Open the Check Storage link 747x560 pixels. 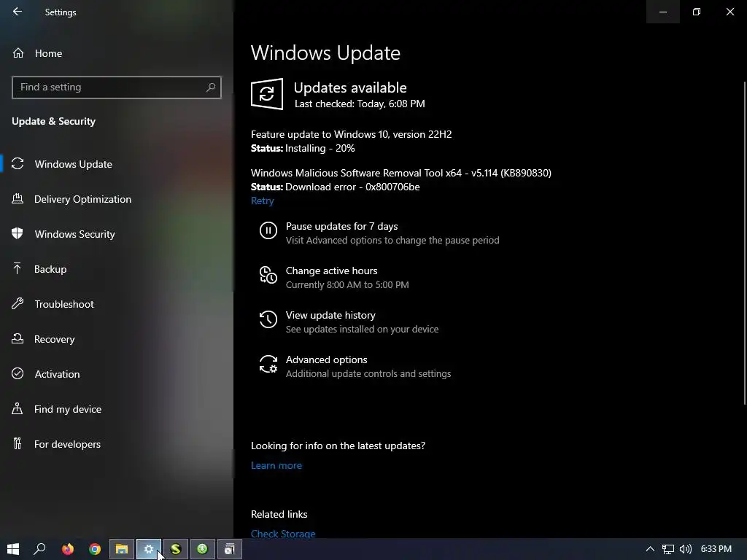point(283,534)
